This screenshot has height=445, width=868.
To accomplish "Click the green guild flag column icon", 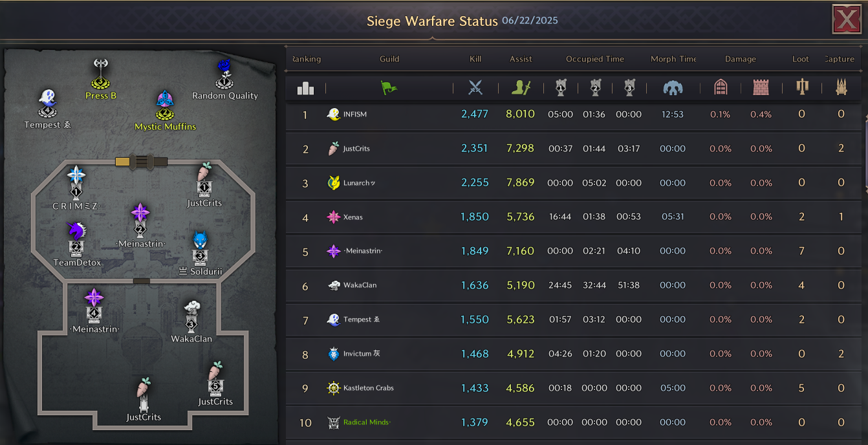I will click(389, 88).
